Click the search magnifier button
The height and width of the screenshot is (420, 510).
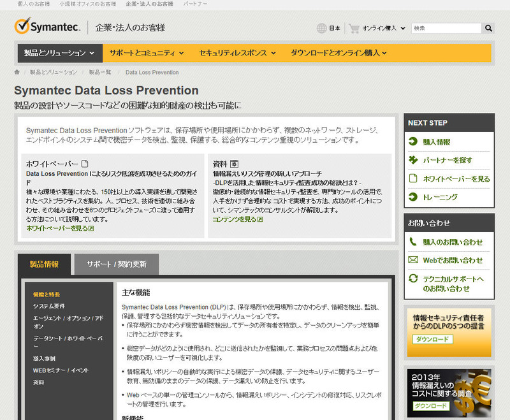click(x=488, y=28)
